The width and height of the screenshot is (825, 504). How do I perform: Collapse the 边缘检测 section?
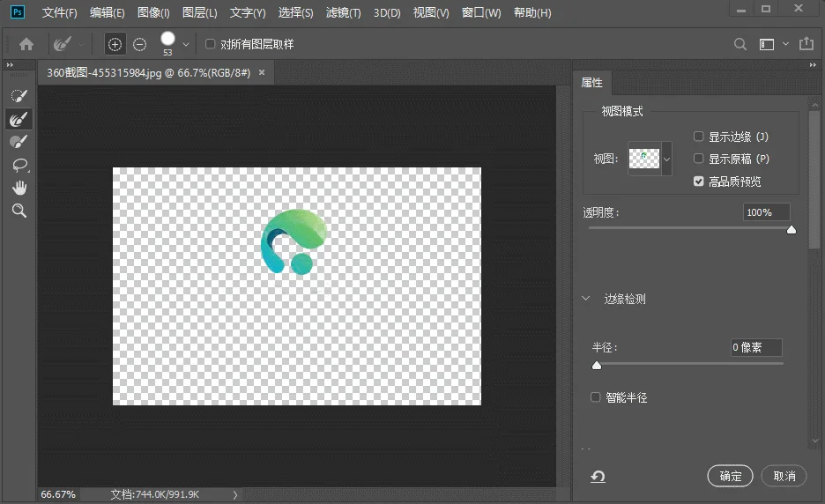[x=585, y=299]
